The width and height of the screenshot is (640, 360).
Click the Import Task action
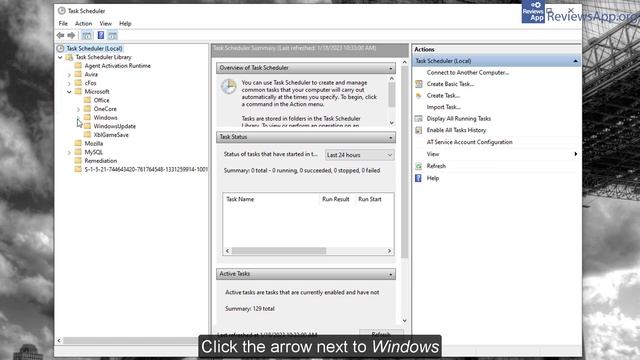click(x=444, y=107)
